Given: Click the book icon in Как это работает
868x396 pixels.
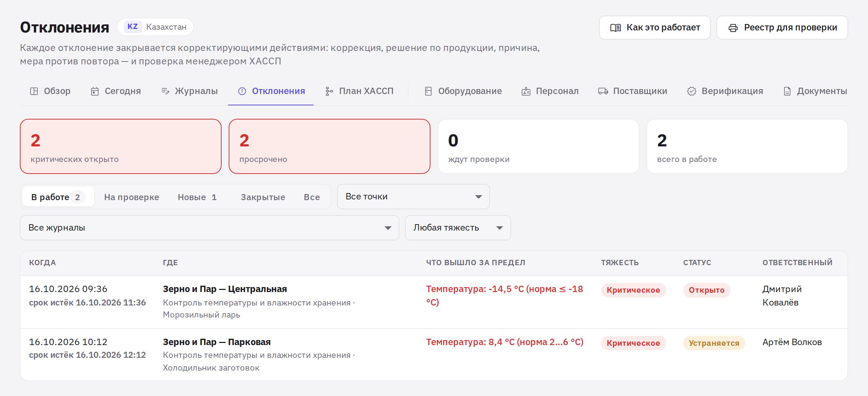Looking at the screenshot, I should [x=615, y=28].
